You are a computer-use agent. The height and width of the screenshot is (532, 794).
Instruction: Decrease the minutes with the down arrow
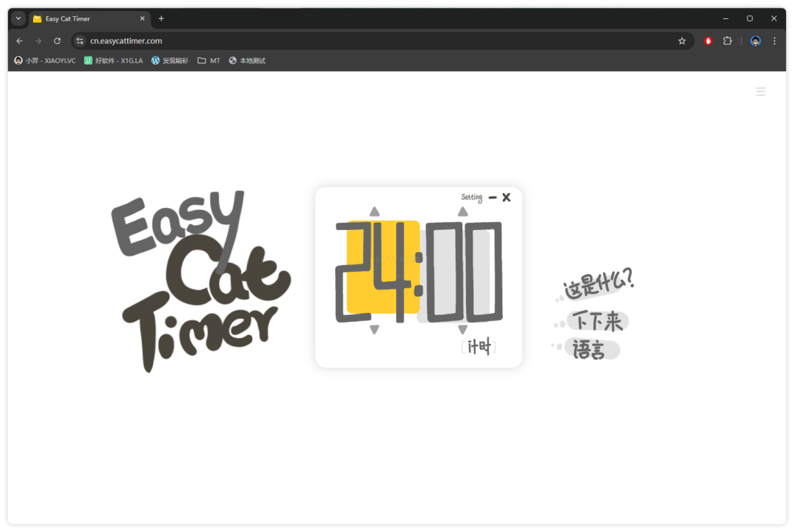coord(374,329)
